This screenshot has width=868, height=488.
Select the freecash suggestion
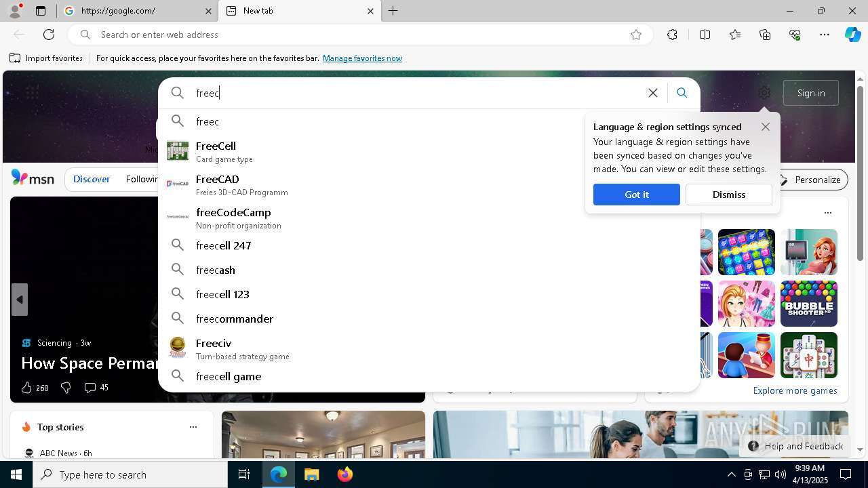[x=429, y=270]
